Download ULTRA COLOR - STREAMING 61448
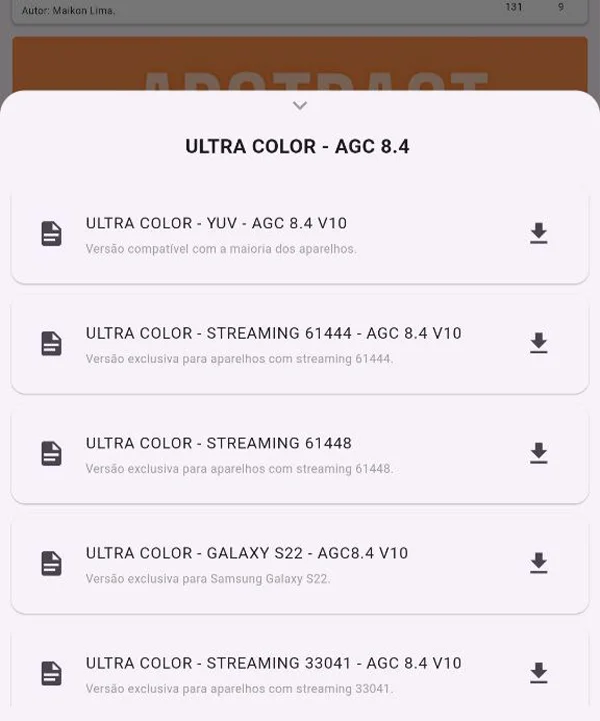 pyautogui.click(x=538, y=454)
